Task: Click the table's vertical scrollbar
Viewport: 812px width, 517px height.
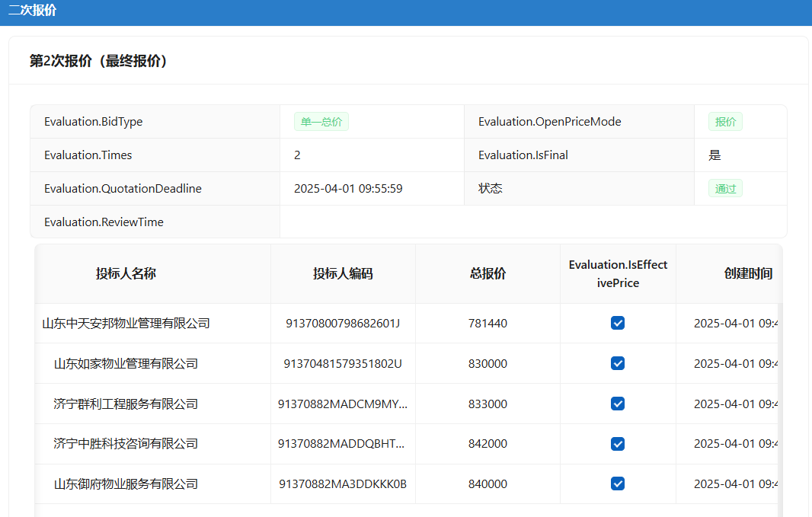Action: click(x=780, y=409)
